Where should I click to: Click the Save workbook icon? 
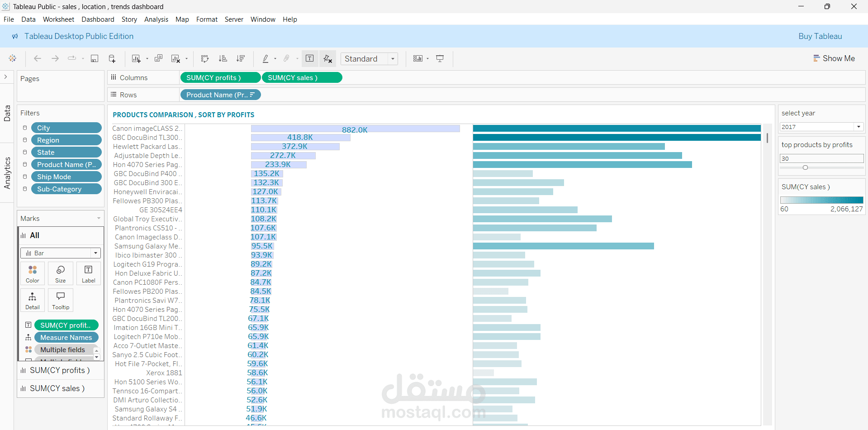(95, 58)
